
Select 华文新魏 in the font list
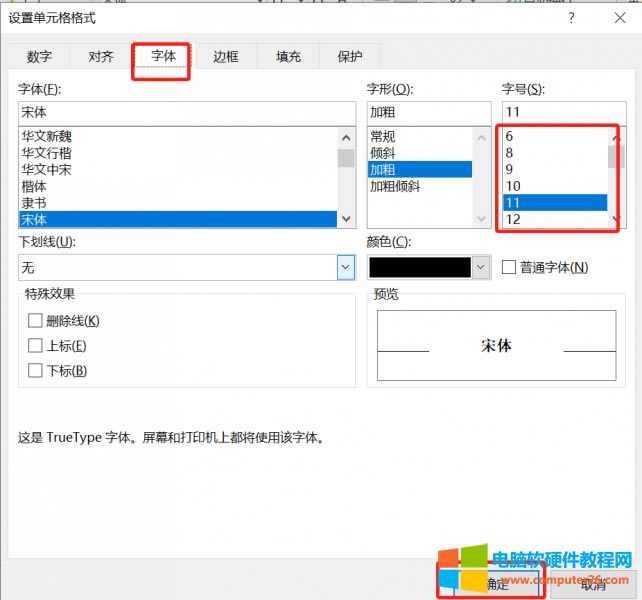pos(178,136)
